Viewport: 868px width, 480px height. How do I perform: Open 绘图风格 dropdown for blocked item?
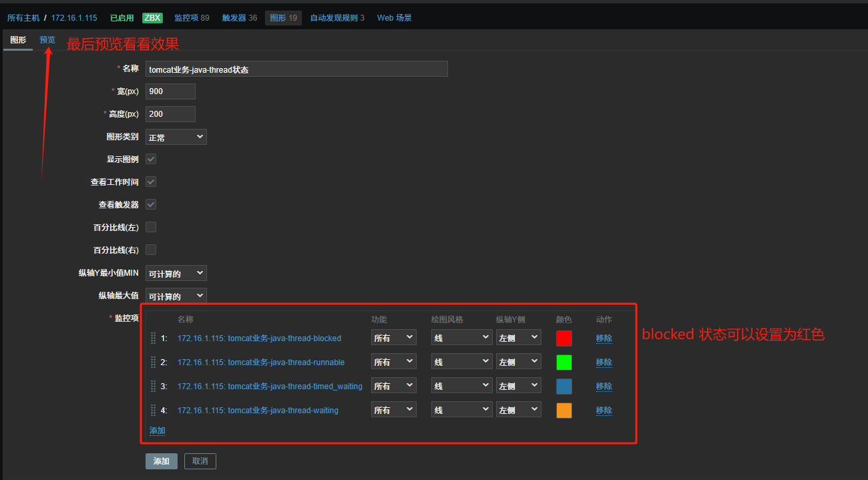point(461,338)
